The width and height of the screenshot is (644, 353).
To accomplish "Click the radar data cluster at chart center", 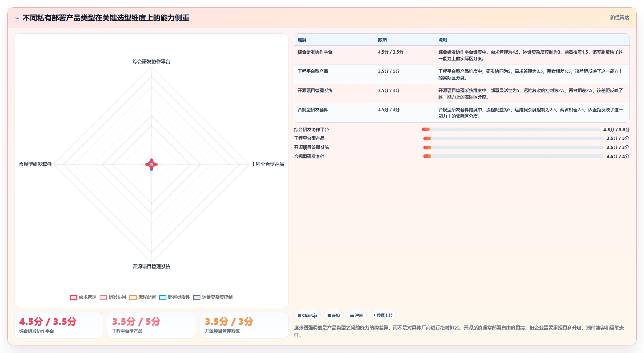I will coord(151,165).
